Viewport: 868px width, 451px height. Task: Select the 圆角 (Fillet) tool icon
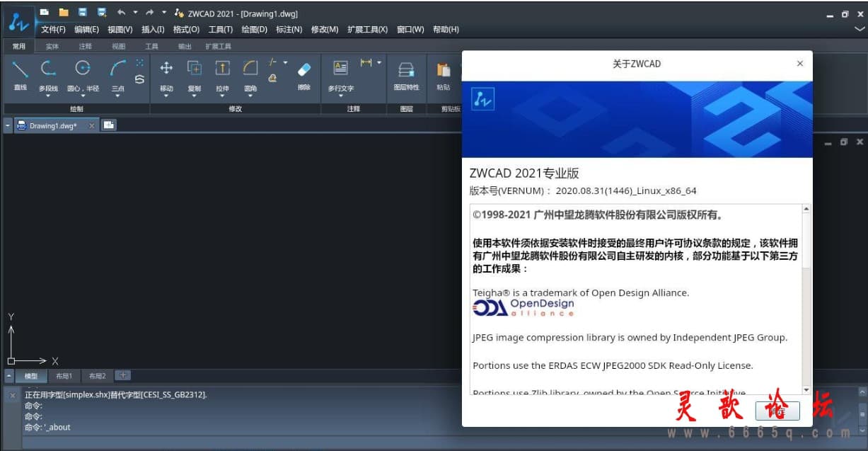tap(250, 68)
